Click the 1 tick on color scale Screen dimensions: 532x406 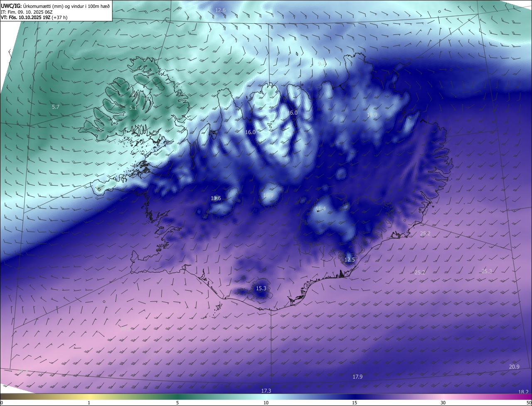[x=89, y=403]
